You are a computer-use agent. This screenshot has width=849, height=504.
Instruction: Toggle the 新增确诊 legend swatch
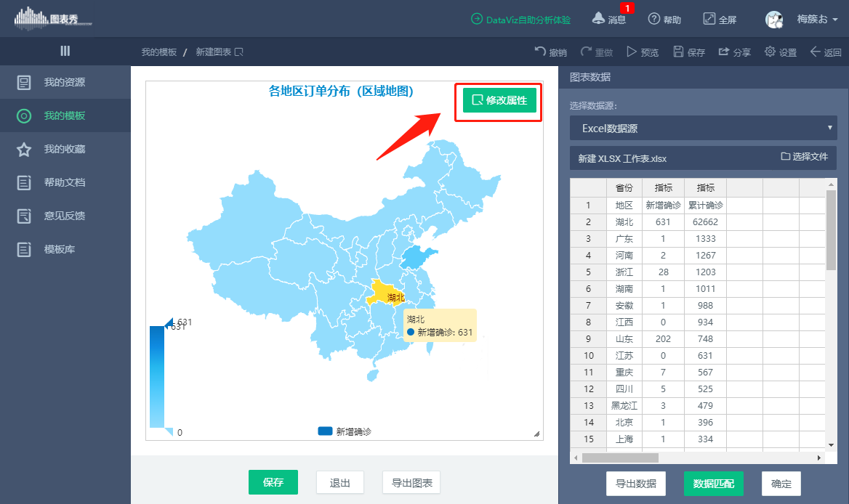pyautogui.click(x=325, y=431)
